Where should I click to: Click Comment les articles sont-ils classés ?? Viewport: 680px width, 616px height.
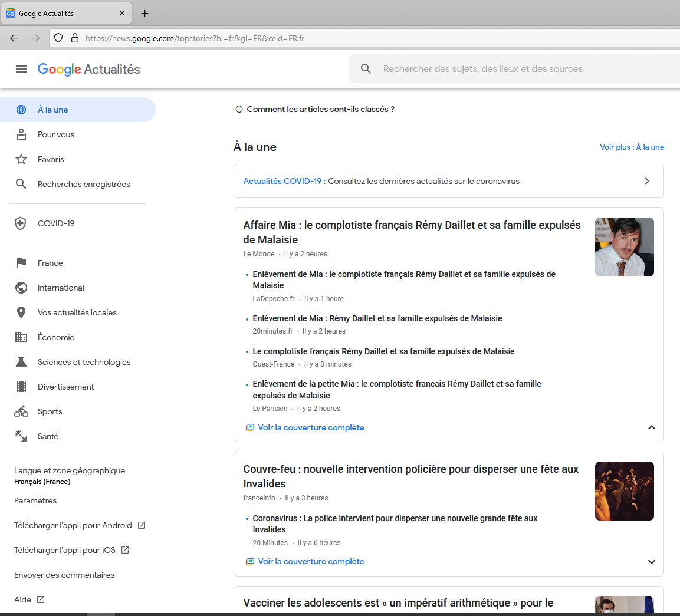coord(320,109)
